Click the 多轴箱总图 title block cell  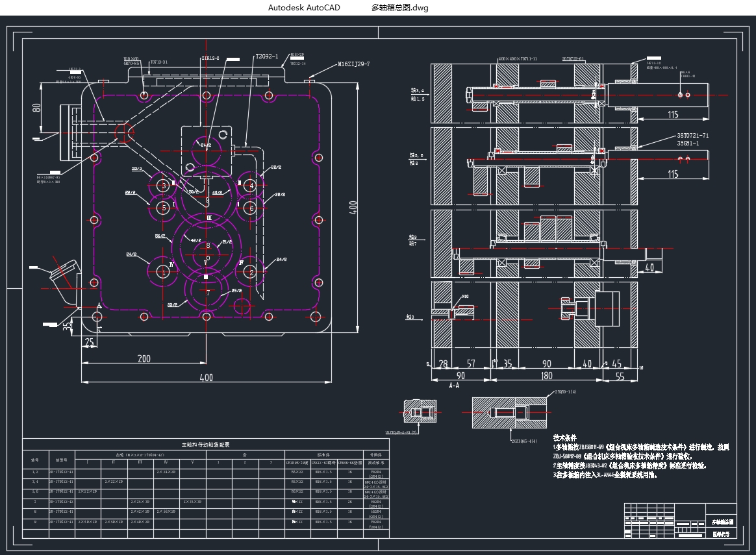(x=721, y=521)
